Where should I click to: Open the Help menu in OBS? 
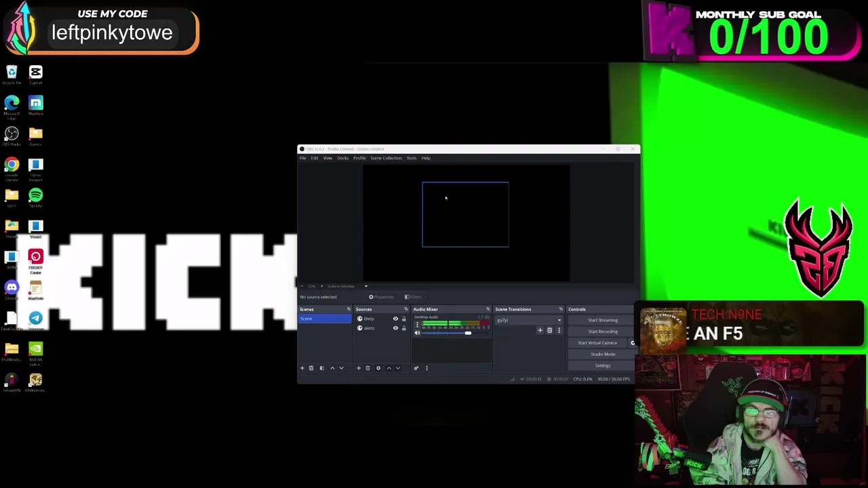point(426,158)
